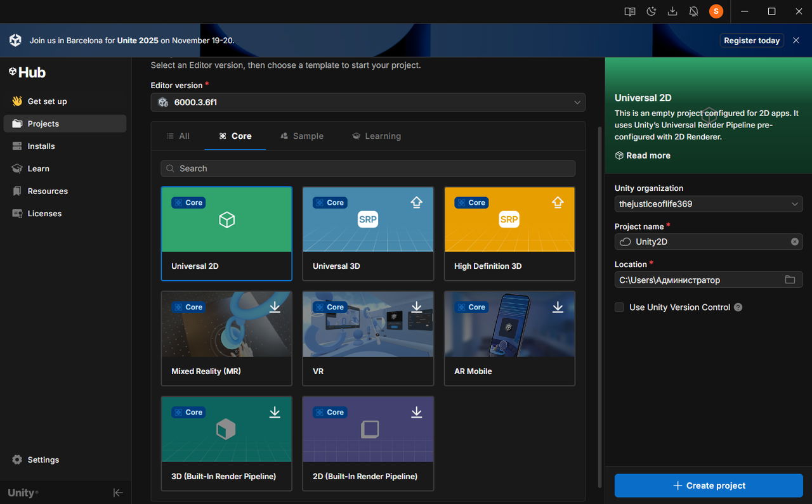The height and width of the screenshot is (504, 812).
Task: Click the Unity logo in banner
Action: pyautogui.click(x=15, y=40)
